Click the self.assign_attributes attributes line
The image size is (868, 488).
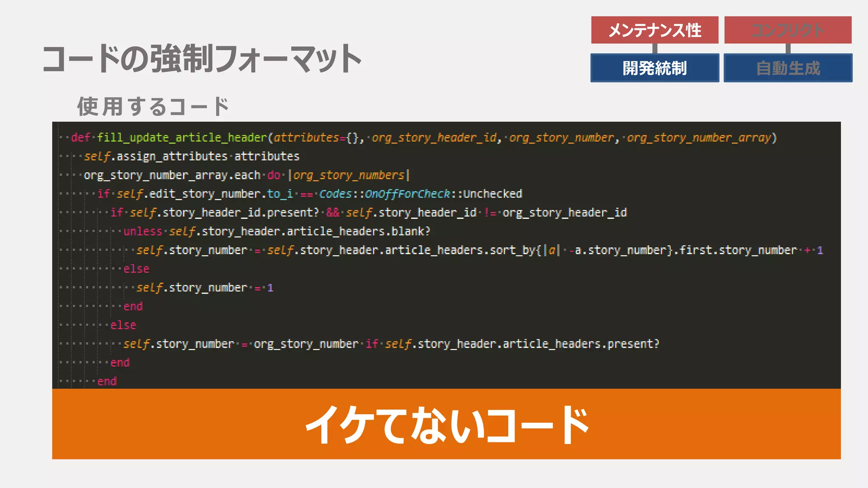pos(192,156)
